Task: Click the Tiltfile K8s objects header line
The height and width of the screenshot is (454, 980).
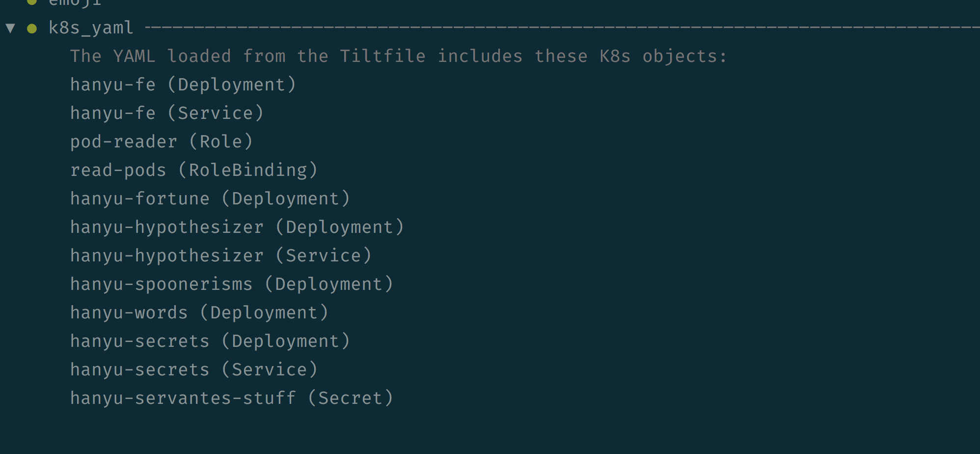Action: pos(398,56)
